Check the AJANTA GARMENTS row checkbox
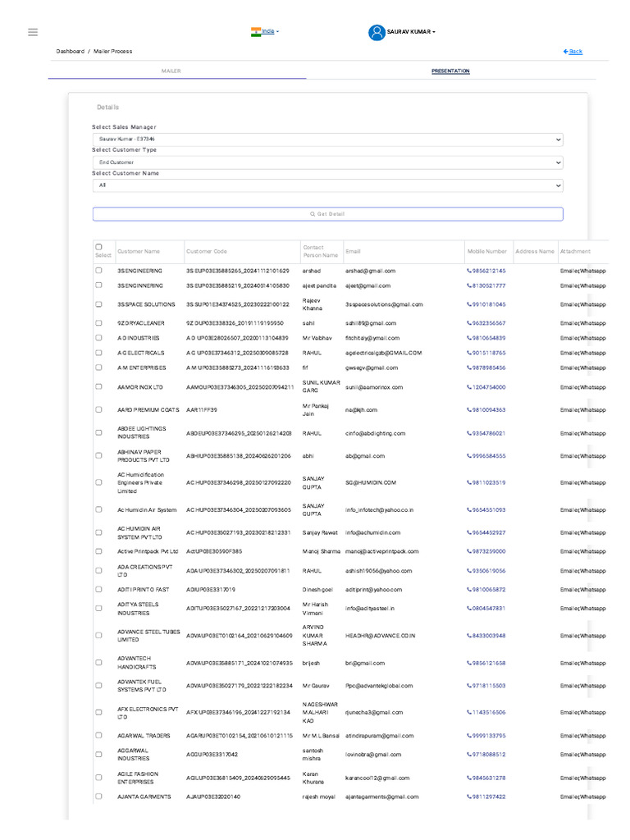Image resolution: width=630 pixels, height=840 pixels. click(98, 797)
